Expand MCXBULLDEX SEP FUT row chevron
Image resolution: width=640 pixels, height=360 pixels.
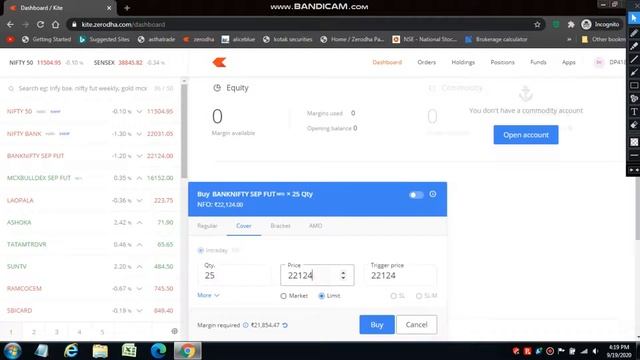coord(139,178)
